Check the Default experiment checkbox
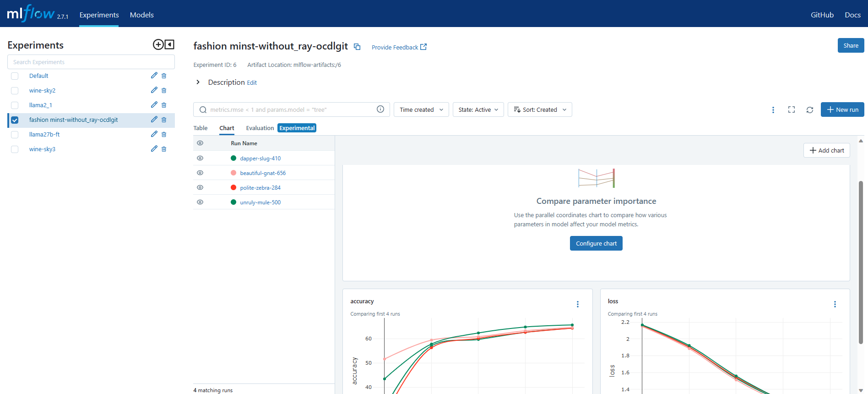Screen dimensions: 868x394 pyautogui.click(x=15, y=76)
